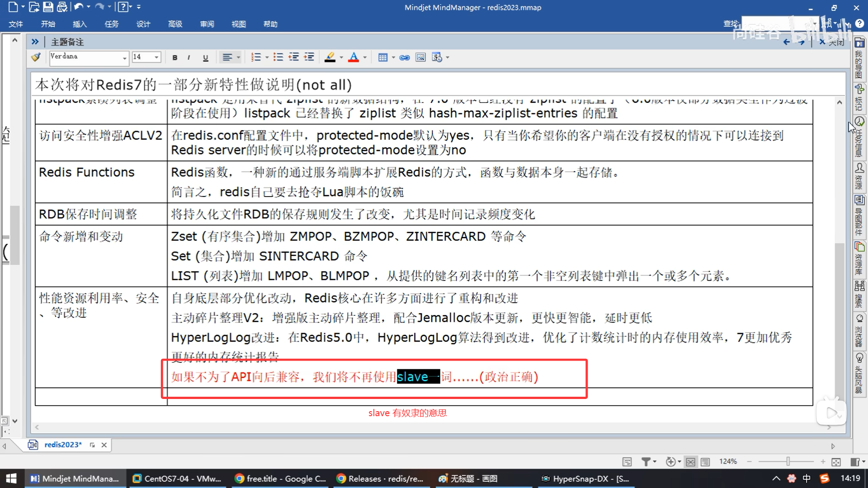Apply bulleted list formatting
Viewport: 868px width, 488px height.
pos(278,57)
